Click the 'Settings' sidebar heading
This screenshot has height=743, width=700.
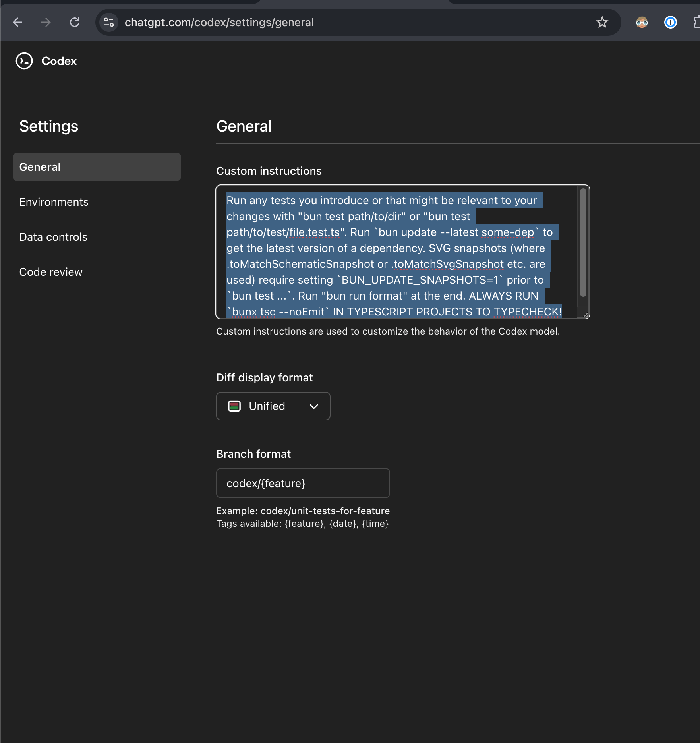(x=49, y=126)
